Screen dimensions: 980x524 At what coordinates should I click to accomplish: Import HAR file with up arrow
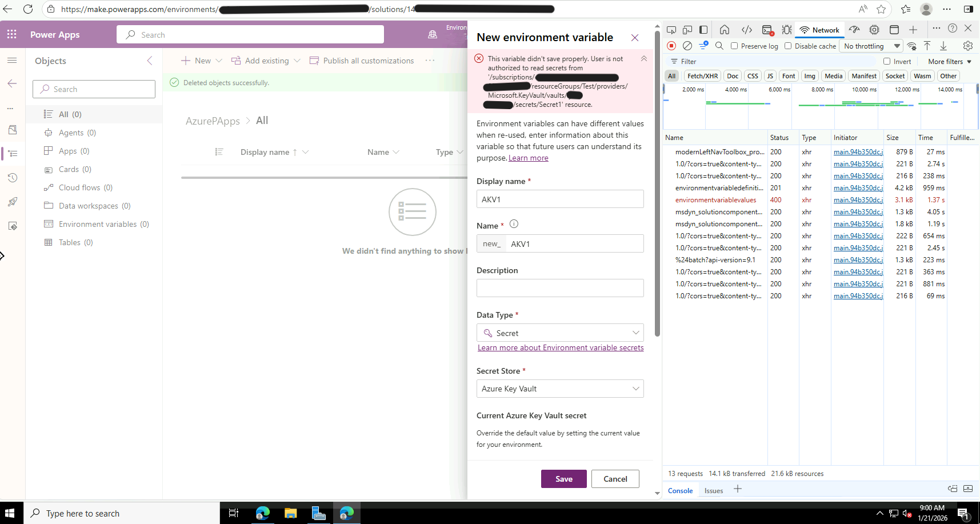pyautogui.click(x=927, y=46)
